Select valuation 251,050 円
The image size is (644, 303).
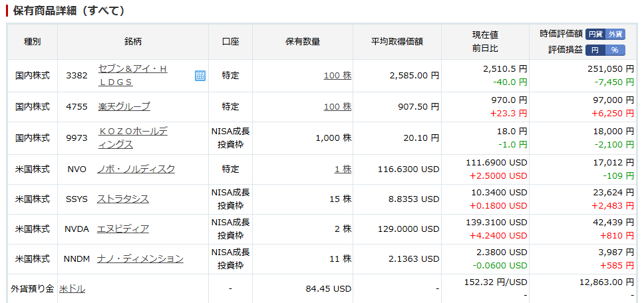611,68
